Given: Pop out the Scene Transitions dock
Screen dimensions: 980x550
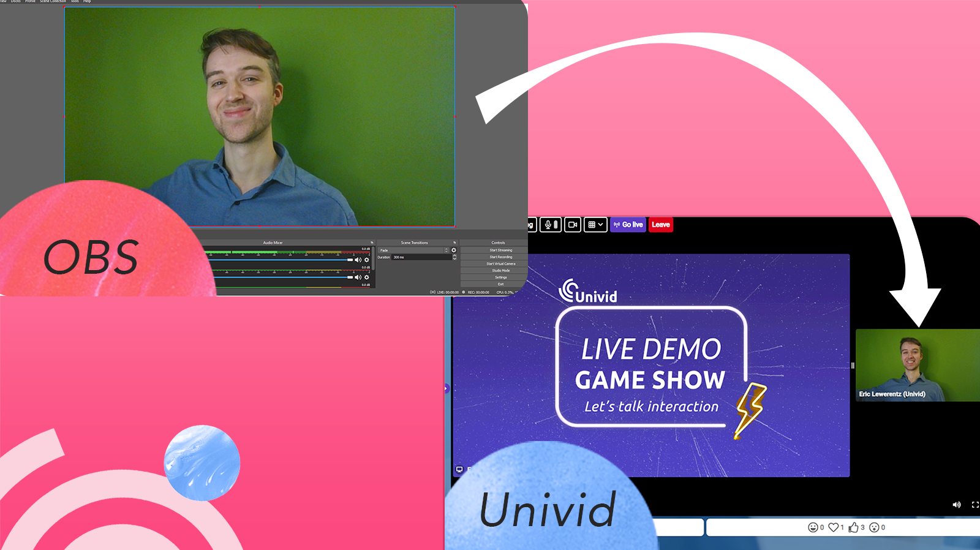Looking at the screenshot, I should coord(454,243).
